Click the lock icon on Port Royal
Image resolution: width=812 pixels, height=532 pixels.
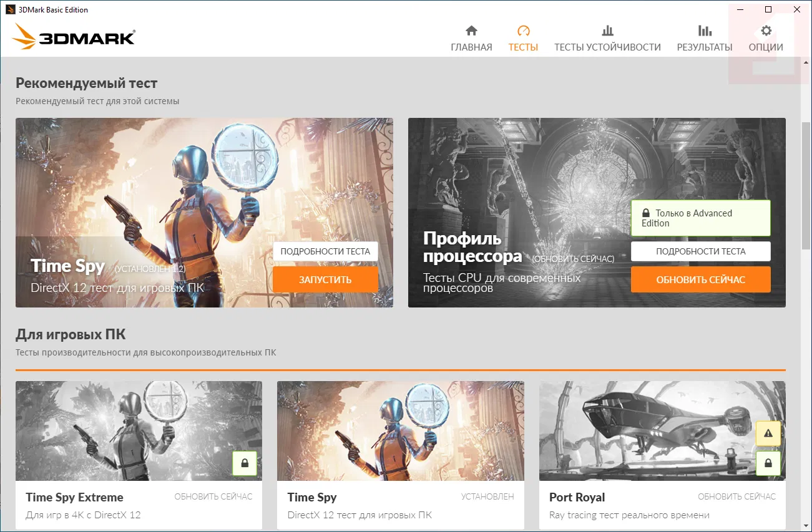768,463
